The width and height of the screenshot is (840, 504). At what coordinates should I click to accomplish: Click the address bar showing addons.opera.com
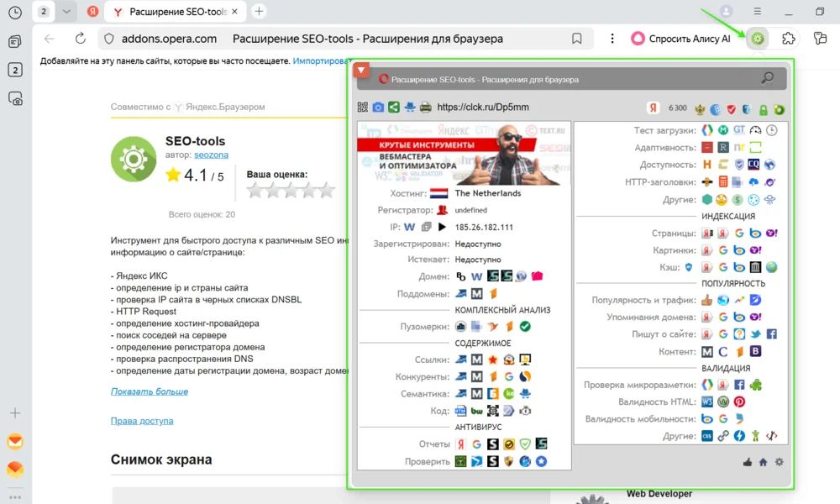(345, 39)
